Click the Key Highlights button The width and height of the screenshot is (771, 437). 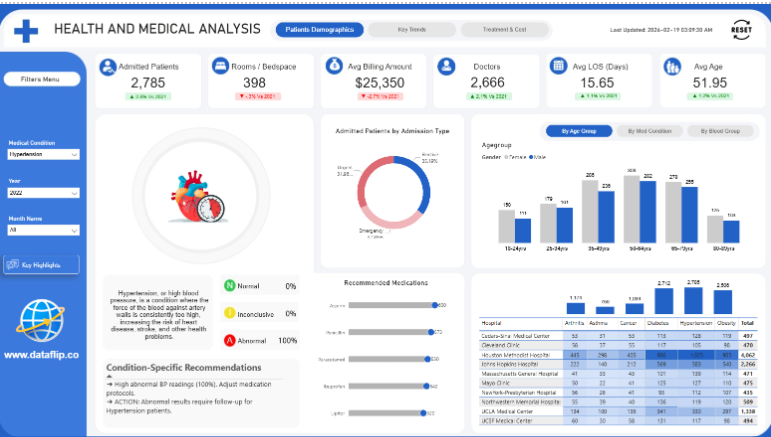(42, 265)
